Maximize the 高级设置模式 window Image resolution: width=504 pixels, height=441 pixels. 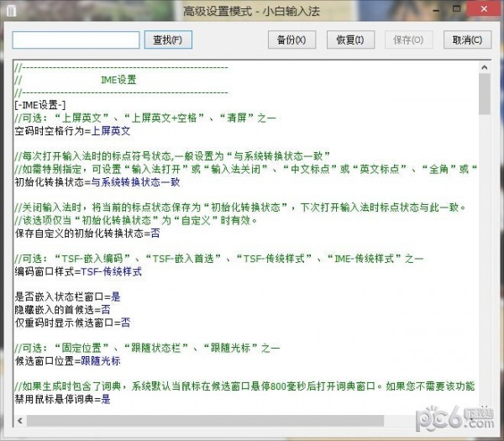click(456, 9)
